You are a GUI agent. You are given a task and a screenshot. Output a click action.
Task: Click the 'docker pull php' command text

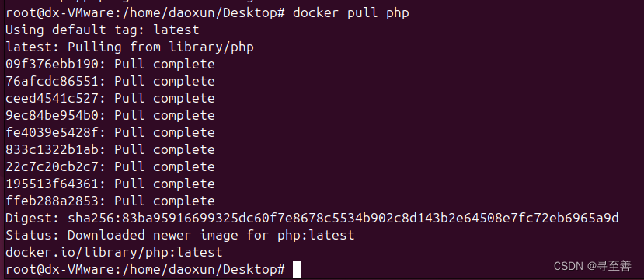[x=351, y=12]
